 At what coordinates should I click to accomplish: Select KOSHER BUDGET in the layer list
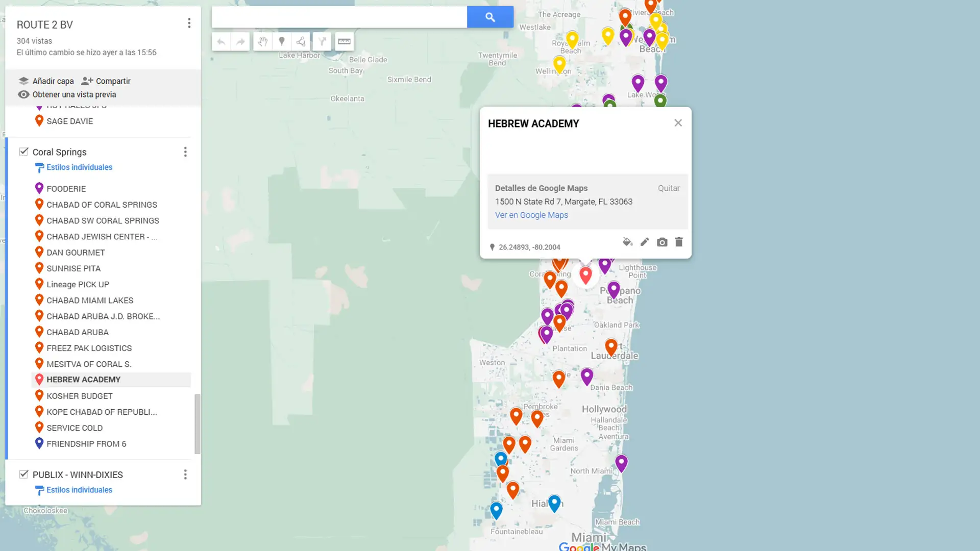(79, 396)
